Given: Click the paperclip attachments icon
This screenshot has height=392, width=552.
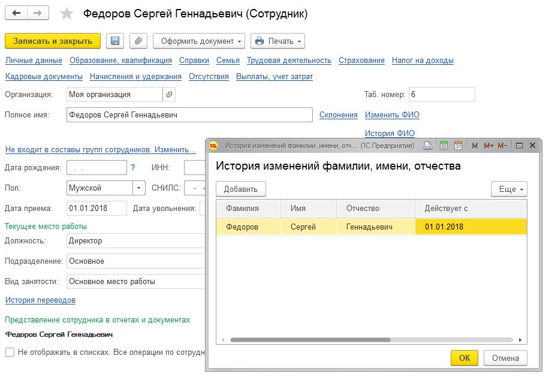Looking at the screenshot, I should click(138, 41).
